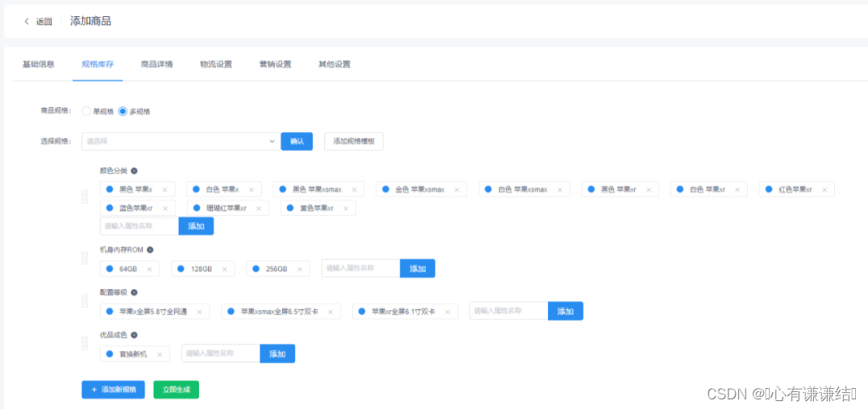Delete the 颜色分类 spec group icon
Image resolution: width=868 pixels, height=409 pixels.
[134, 171]
